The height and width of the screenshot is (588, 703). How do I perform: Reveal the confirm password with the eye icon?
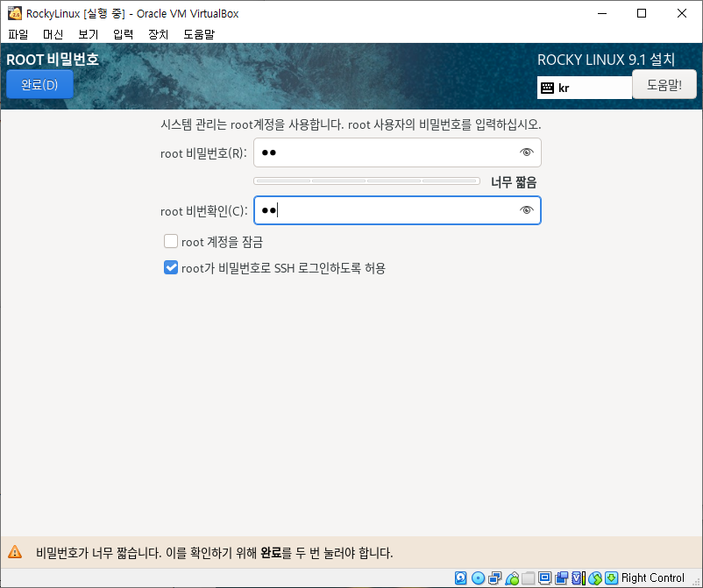point(526,209)
